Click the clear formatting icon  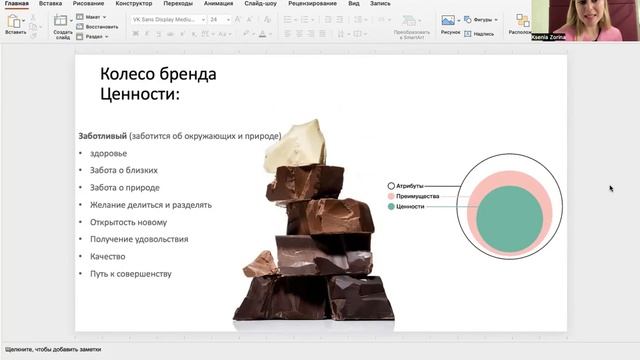[x=267, y=19]
